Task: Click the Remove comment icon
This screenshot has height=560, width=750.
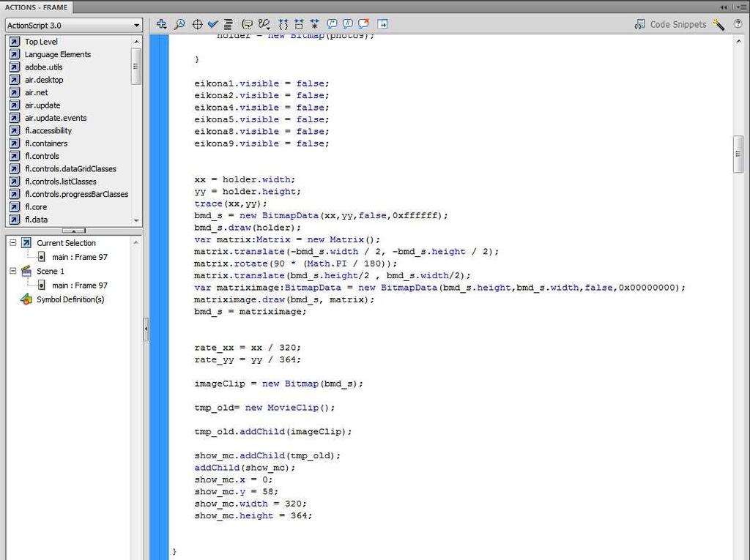Action: click(363, 24)
